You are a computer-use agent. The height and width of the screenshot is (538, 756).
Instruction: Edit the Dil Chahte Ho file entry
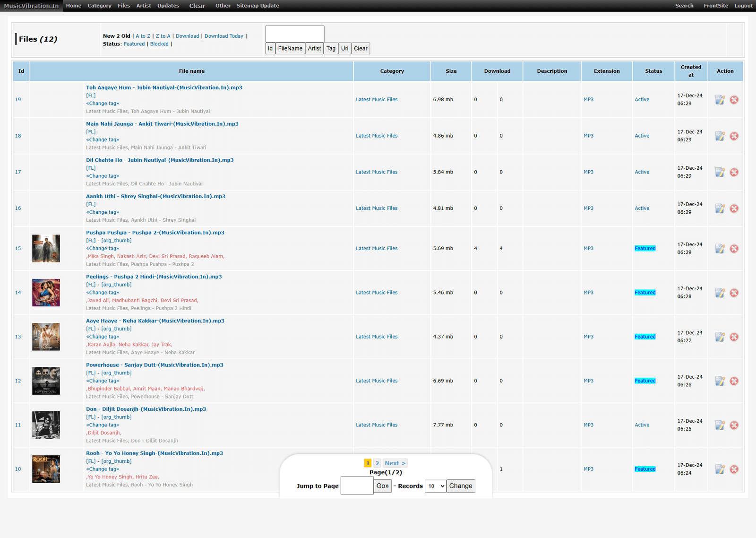[720, 172]
